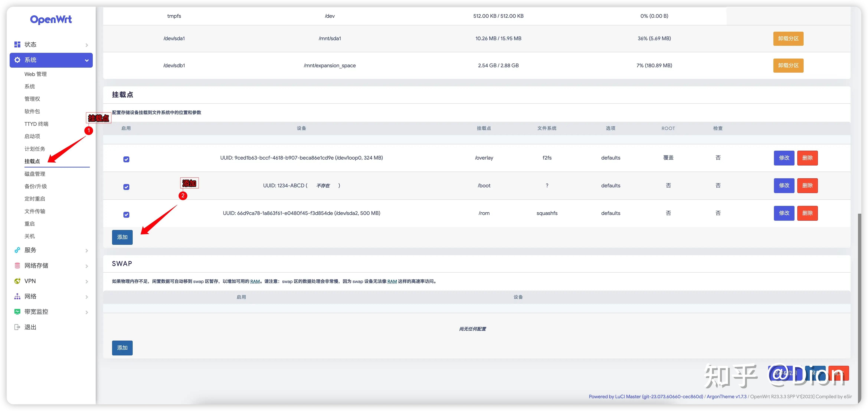
Task: Uncheck the /boot mount entry
Action: point(126,187)
